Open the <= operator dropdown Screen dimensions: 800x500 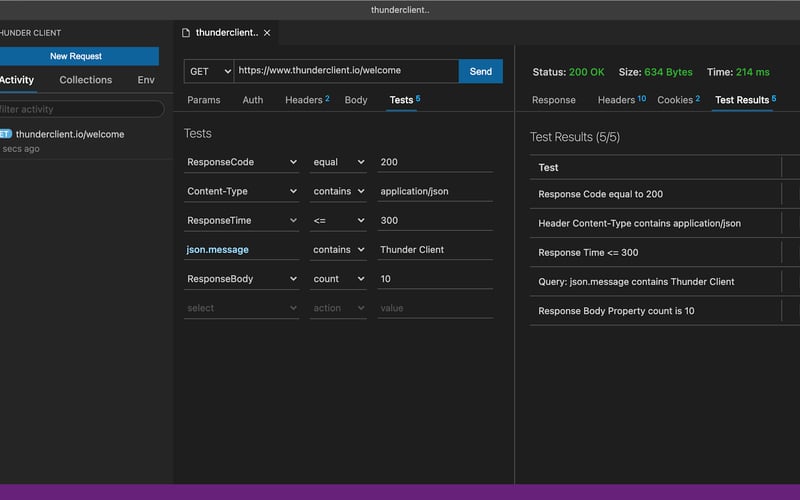pyautogui.click(x=338, y=220)
